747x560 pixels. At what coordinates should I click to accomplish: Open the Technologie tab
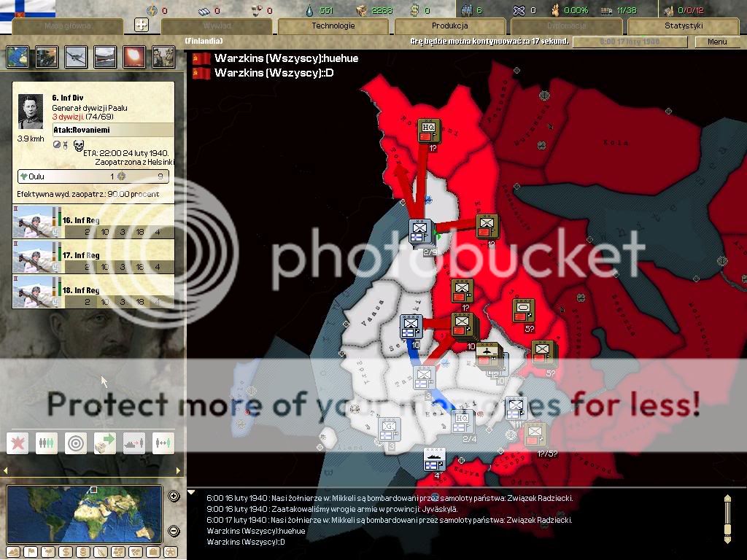click(x=333, y=26)
